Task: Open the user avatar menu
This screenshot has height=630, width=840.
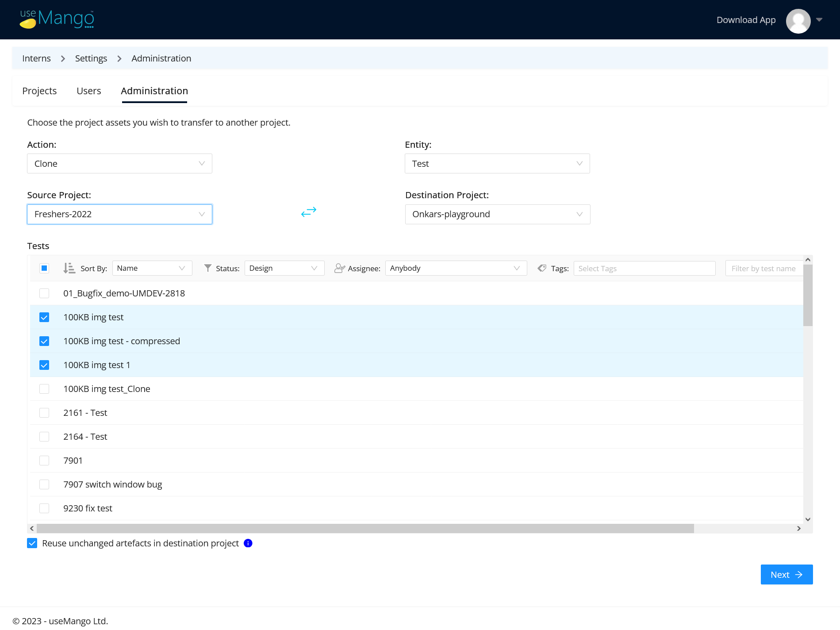Action: [x=798, y=20]
